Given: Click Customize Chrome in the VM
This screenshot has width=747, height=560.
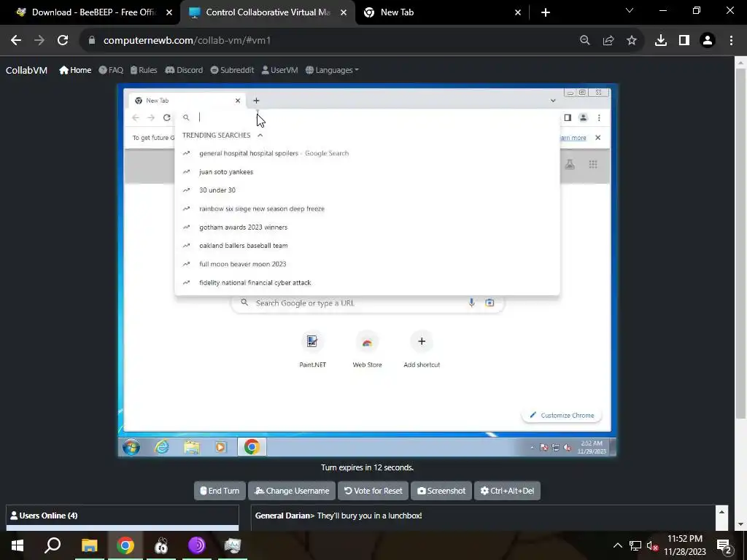Looking at the screenshot, I should click(x=561, y=415).
